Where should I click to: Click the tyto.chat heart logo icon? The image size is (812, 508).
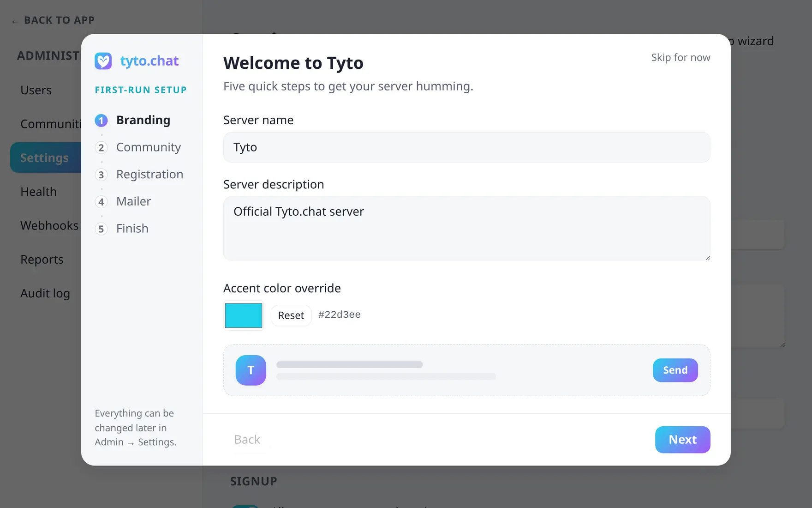tap(103, 61)
